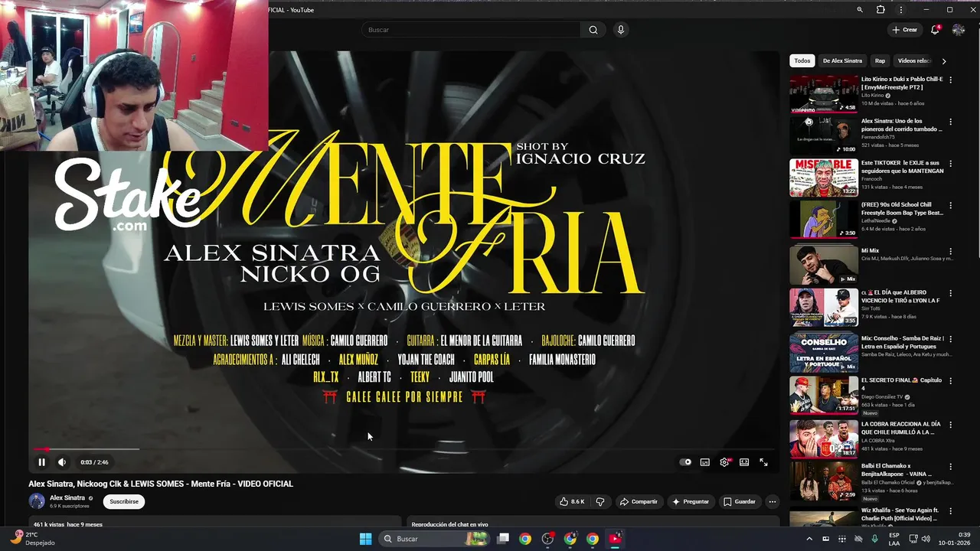Open the browser zoom magnifier icon
The width and height of the screenshot is (980, 551).
(860, 10)
